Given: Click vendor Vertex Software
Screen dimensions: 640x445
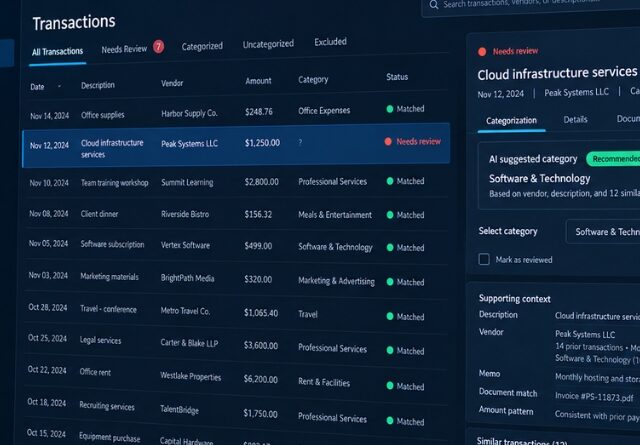Looking at the screenshot, I should (185, 245).
